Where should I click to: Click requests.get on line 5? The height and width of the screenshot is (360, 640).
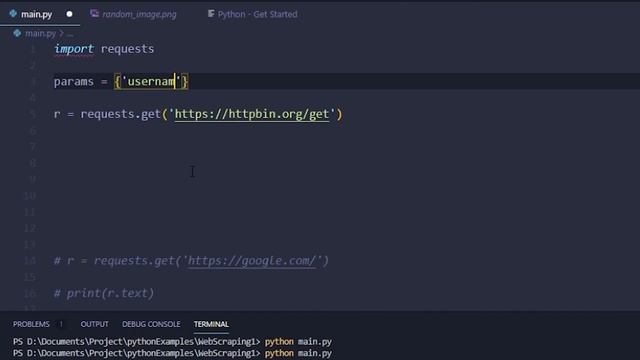click(120, 114)
